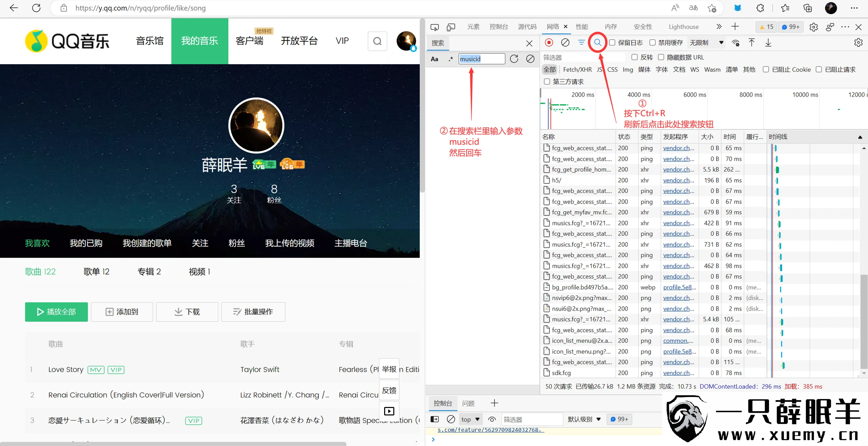
Task: Add page to favorites with the star icon
Action: (x=712, y=8)
